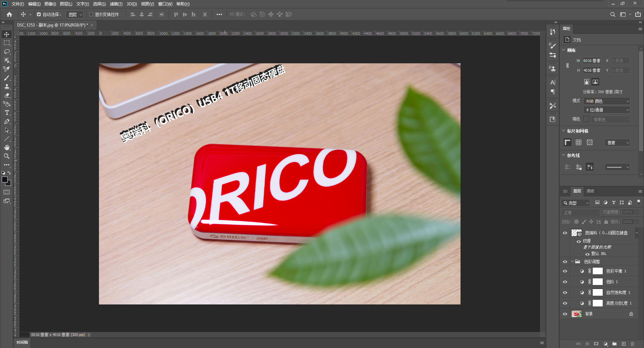This screenshot has height=348, width=644.
Task: Click the canvas width field 6016 像素
Action: point(592,61)
